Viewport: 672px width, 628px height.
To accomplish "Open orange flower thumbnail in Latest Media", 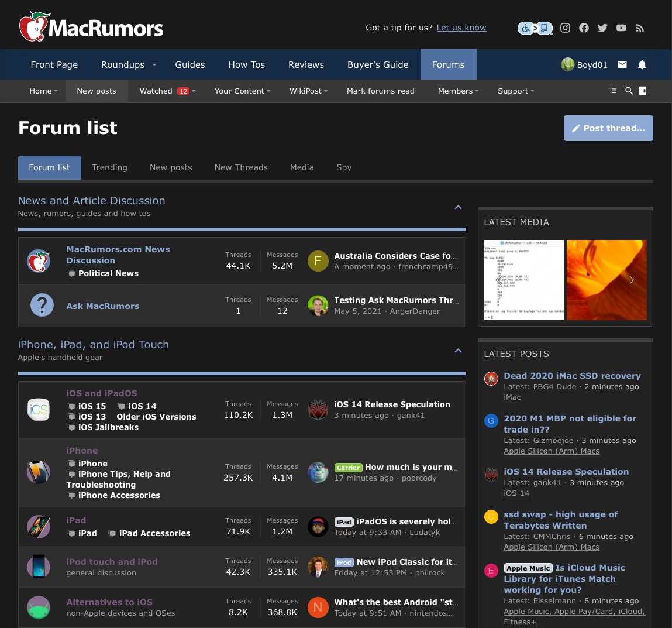I will 606,280.
